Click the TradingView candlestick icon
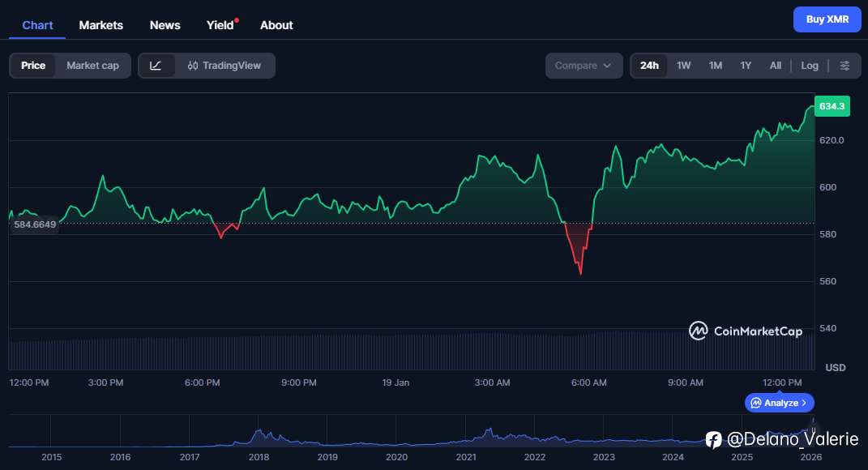The width and height of the screenshot is (868, 470). pyautogui.click(x=193, y=66)
